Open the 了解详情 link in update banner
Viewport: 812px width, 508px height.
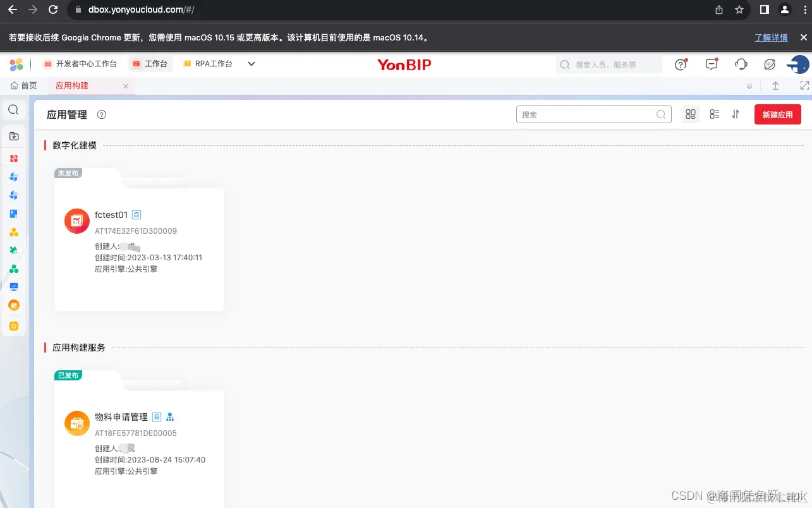click(x=771, y=38)
